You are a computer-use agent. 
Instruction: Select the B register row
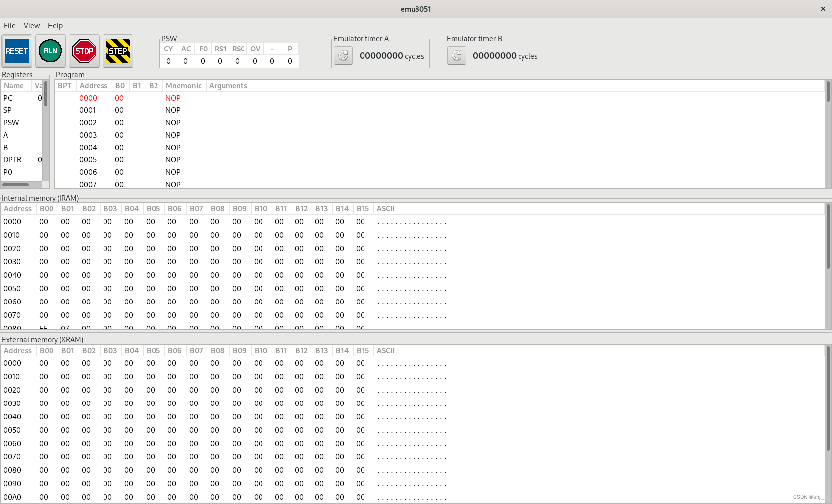[x=22, y=148]
